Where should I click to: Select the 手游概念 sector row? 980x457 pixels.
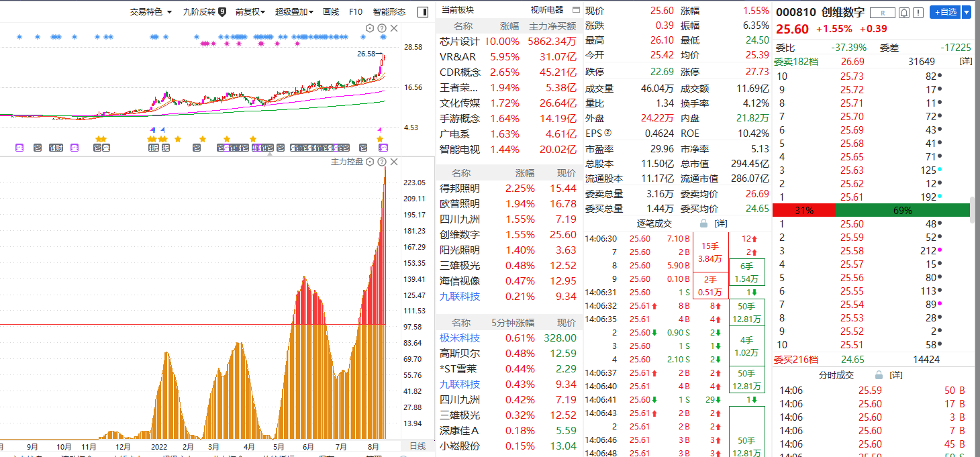tap(508, 118)
